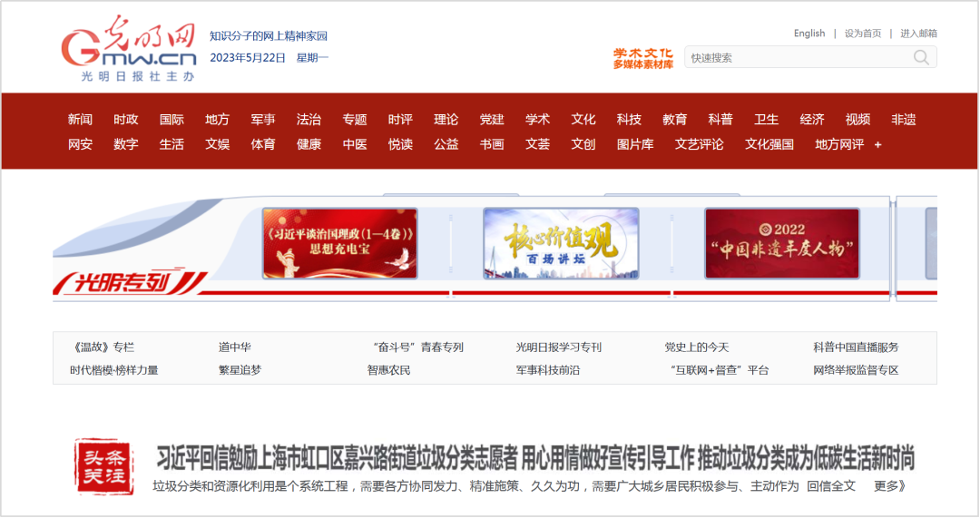Image resolution: width=980 pixels, height=518 pixels.
Task: Open the 科普 channel
Action: pos(720,120)
